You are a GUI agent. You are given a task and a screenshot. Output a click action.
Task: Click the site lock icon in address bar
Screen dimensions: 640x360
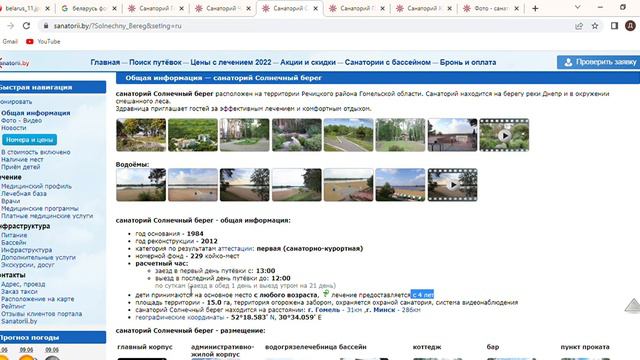click(46, 26)
